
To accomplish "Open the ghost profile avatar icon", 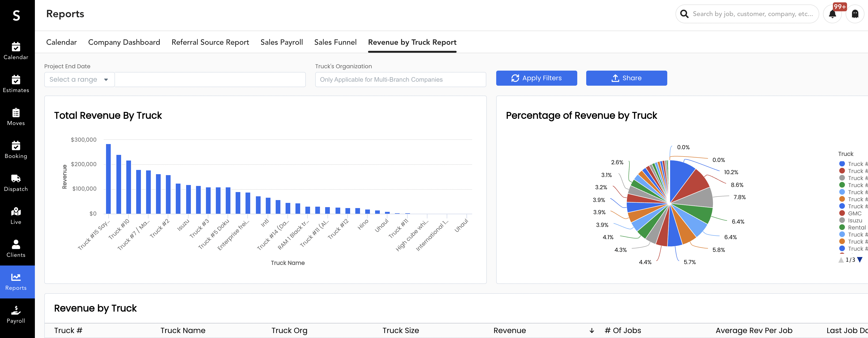I will click(x=855, y=14).
